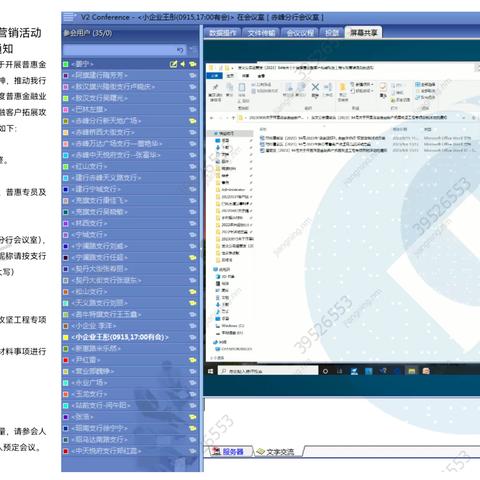Click the red color swatch beside 尹红雷
The image size is (480, 480).
click(x=66, y=360)
